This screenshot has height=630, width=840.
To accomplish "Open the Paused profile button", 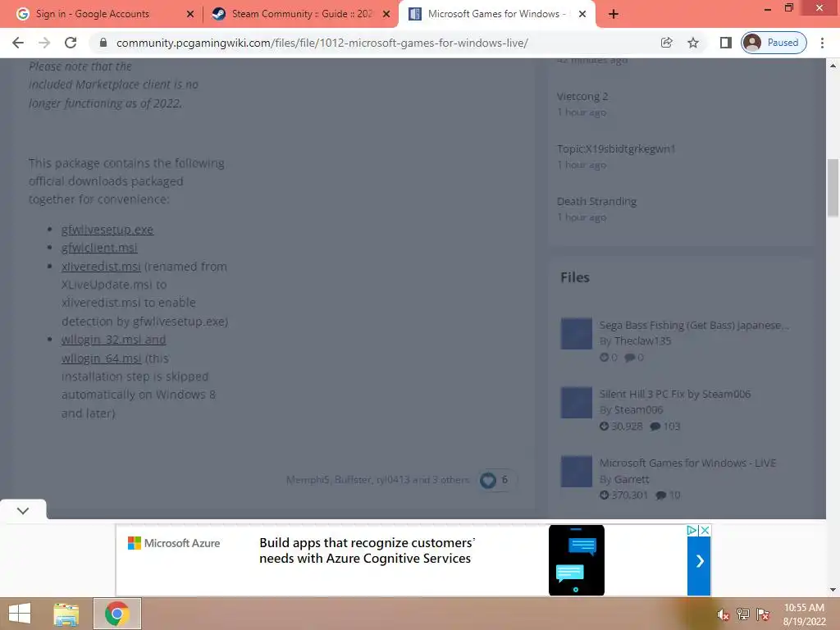I will [x=774, y=43].
